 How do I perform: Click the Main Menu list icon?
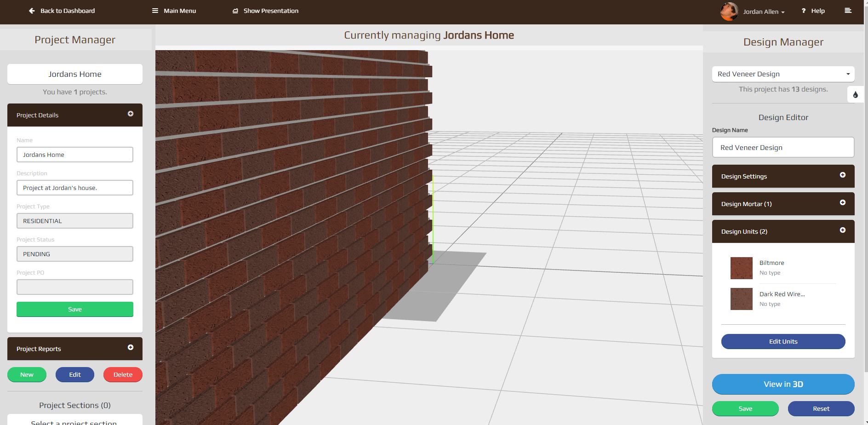point(155,10)
